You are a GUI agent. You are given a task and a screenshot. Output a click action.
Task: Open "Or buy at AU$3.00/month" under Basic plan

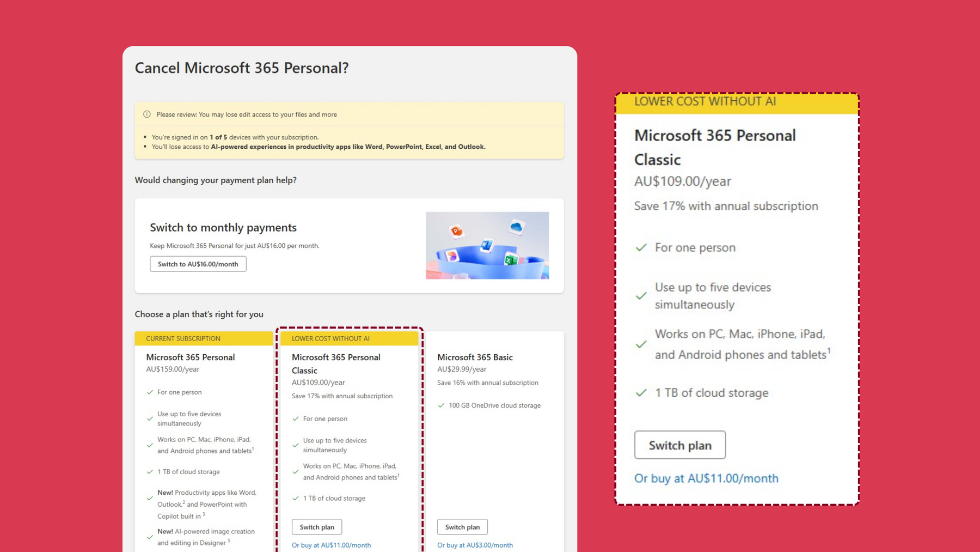(x=475, y=545)
